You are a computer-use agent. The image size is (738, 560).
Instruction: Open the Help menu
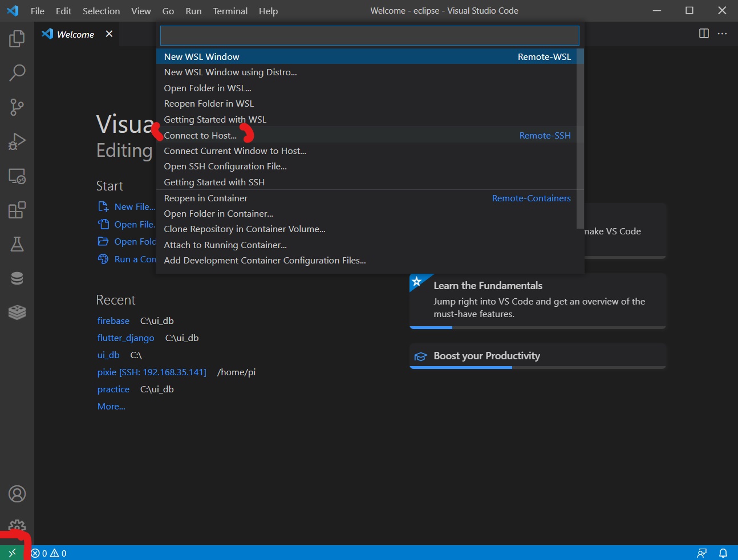click(268, 11)
